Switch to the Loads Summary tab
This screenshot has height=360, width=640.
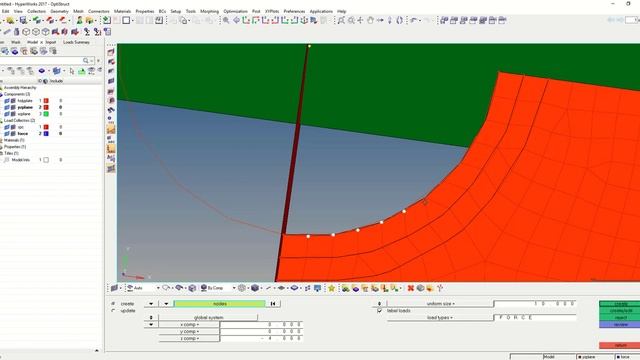(76, 42)
